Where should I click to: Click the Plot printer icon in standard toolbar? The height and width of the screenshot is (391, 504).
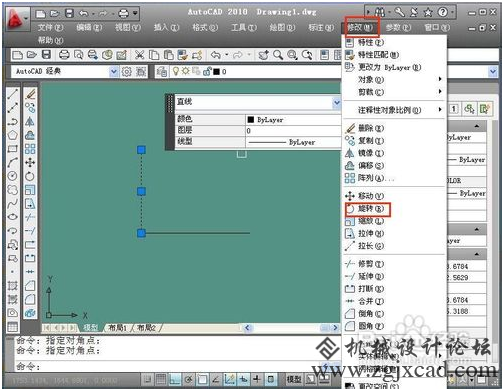64,55
